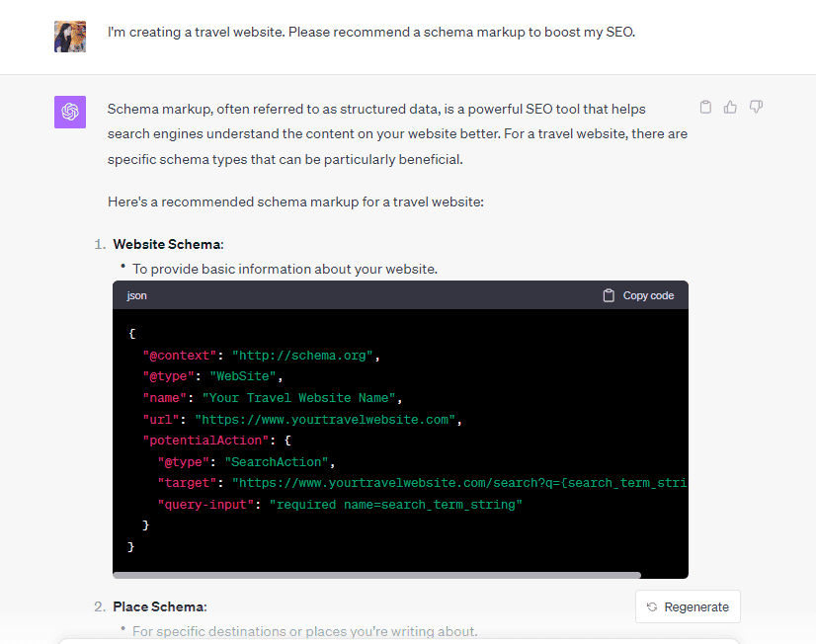Click the "SearchAction" value

coord(277,462)
